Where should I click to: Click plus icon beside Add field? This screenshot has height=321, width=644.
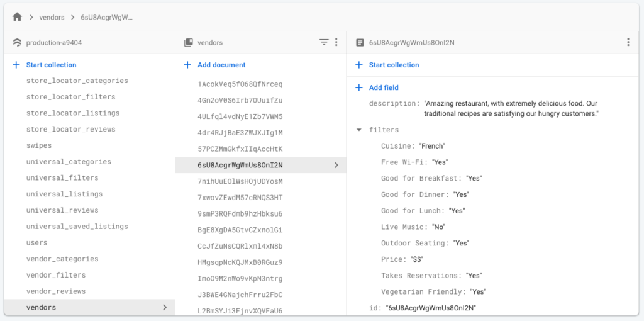tap(359, 87)
